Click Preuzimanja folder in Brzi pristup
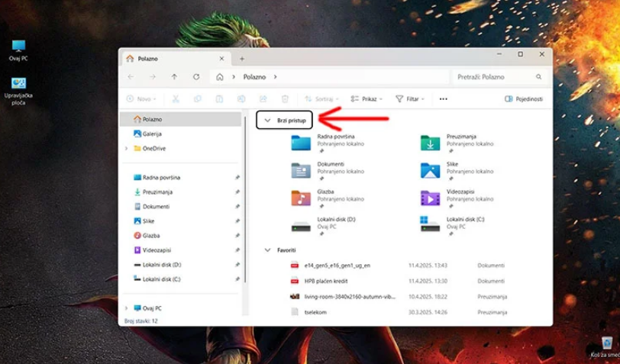The height and width of the screenshot is (364, 620). pos(458,144)
